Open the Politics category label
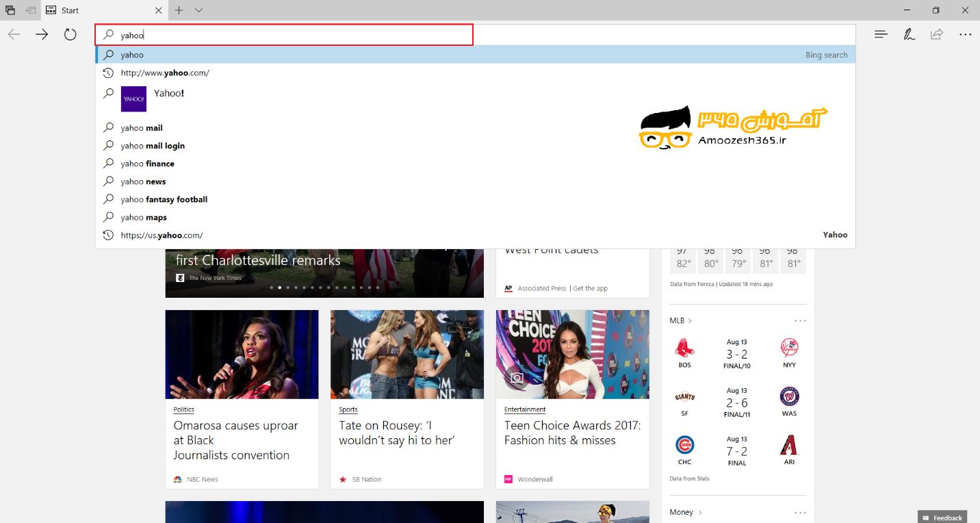Viewport: 980px width, 523px height. [184, 409]
